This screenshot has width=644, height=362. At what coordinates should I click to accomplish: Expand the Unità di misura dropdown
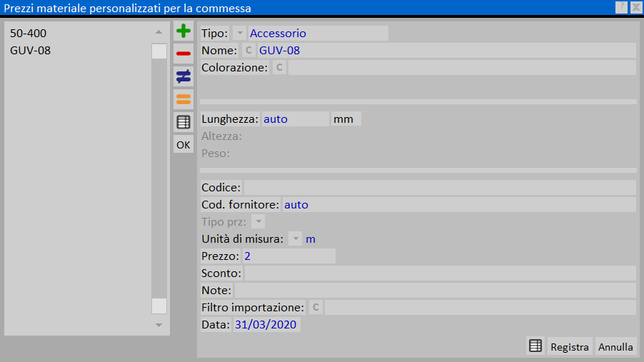(x=295, y=239)
